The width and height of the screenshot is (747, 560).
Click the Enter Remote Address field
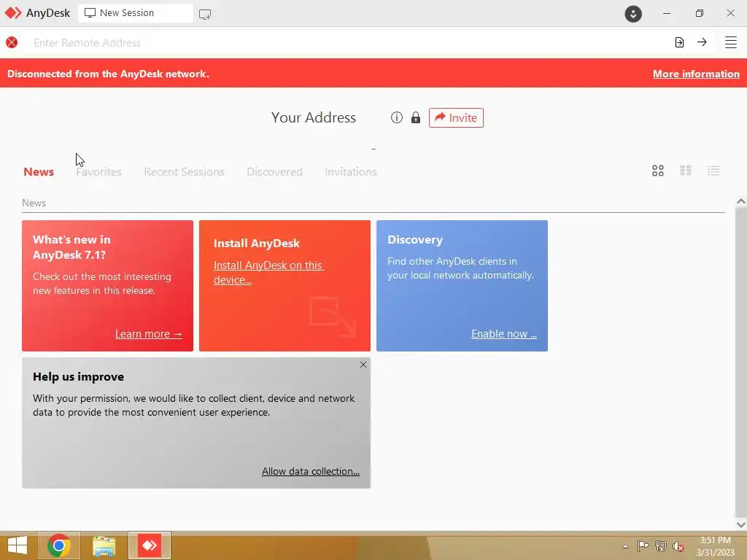click(348, 43)
